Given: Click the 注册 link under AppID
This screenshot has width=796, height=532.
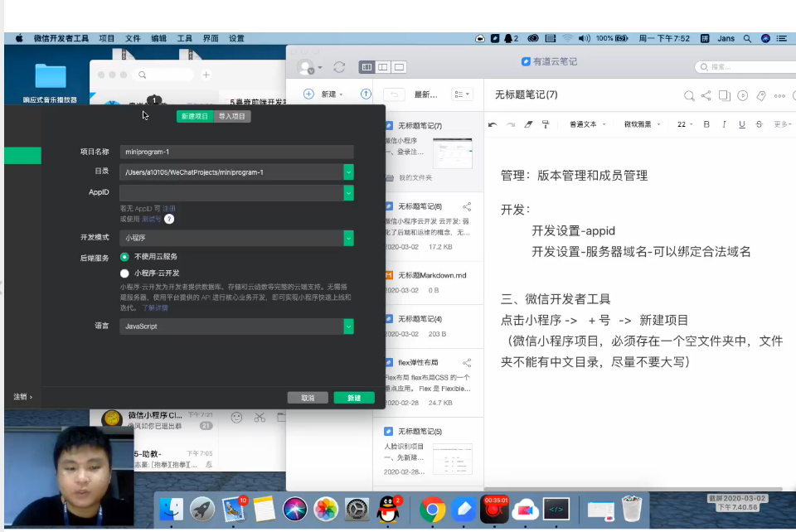Looking at the screenshot, I should coord(169,209).
